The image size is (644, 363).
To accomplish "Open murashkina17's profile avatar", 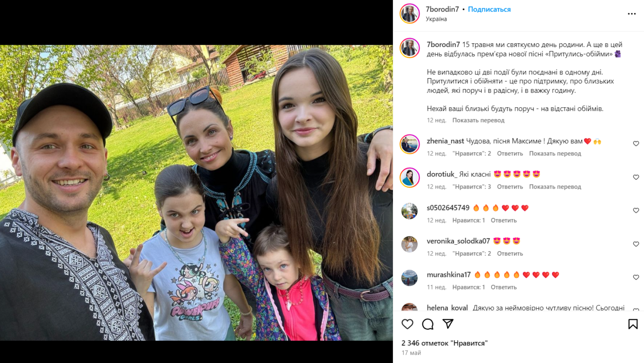I will [409, 278].
